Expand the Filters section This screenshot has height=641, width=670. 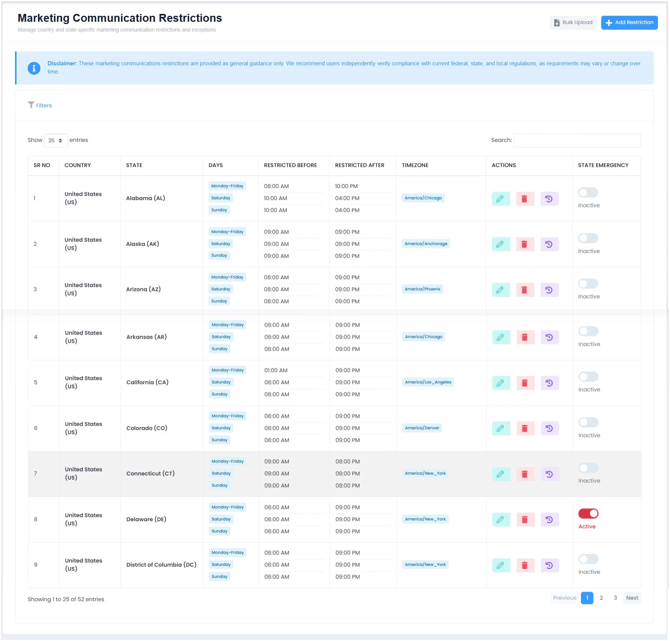tap(40, 105)
